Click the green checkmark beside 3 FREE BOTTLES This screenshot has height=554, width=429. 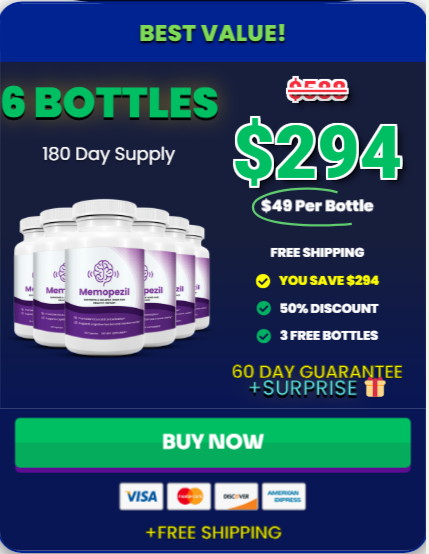click(x=264, y=336)
